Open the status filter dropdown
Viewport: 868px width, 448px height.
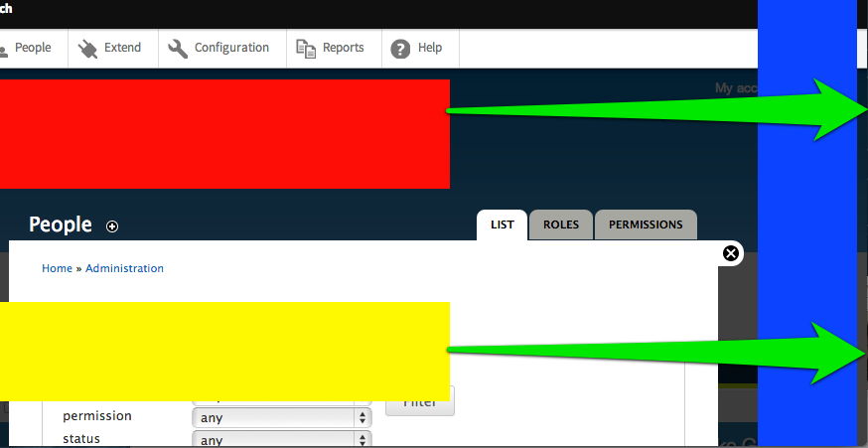282,440
